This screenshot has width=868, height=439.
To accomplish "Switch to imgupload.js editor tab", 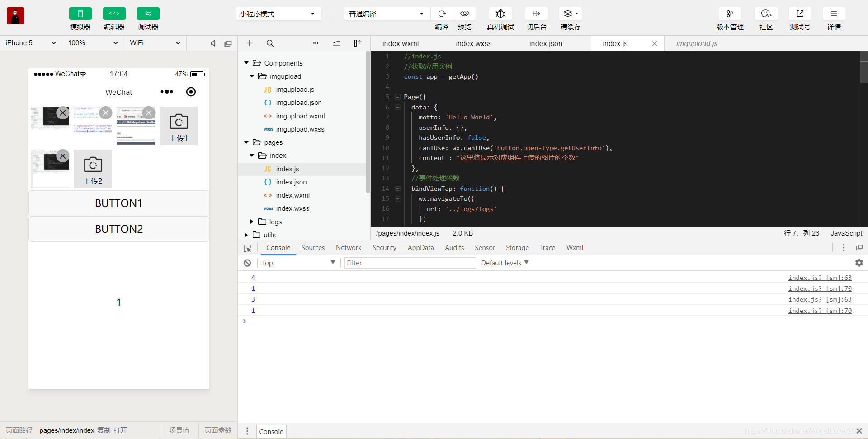I will click(x=697, y=43).
